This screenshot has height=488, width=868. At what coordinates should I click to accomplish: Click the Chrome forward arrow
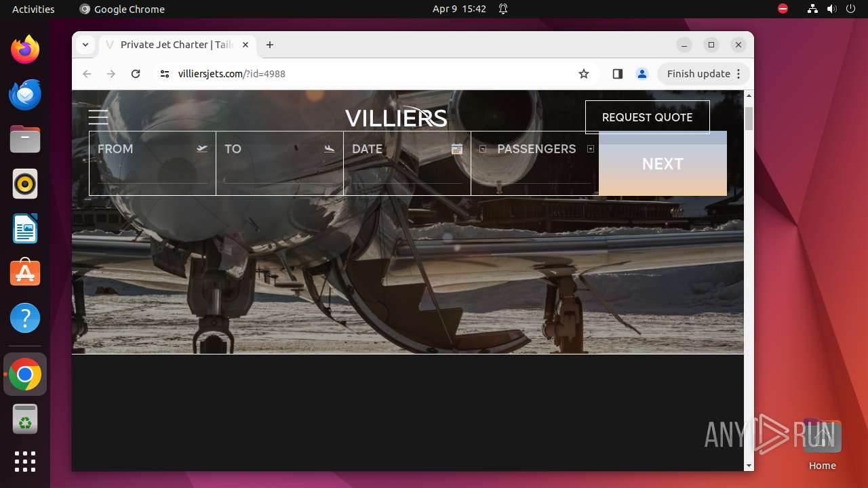click(111, 74)
